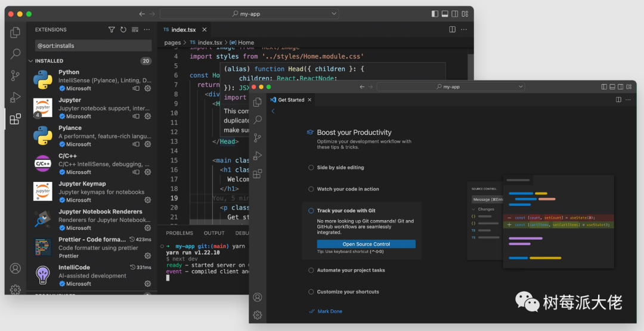Screen dimensions: 644x331
Task: Open the Python extension entry
Action: [92, 80]
